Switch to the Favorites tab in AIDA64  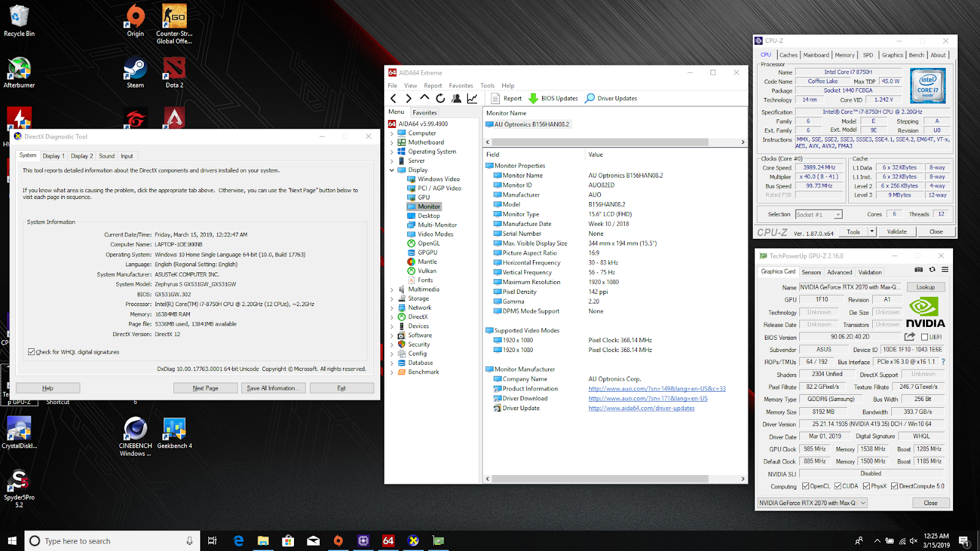(424, 113)
